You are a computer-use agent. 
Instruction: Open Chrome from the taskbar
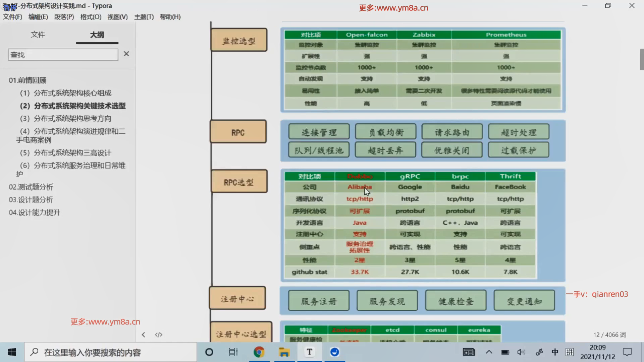tap(259, 352)
